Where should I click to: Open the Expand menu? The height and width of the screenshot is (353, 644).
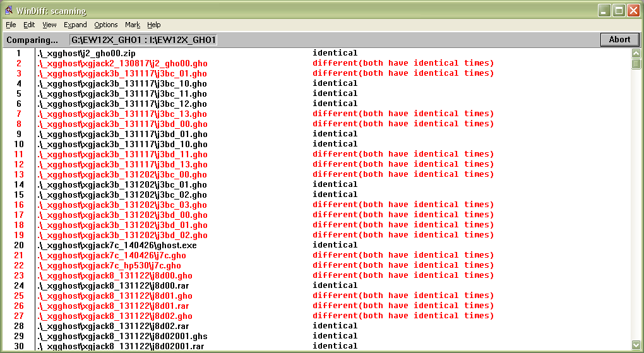point(75,25)
